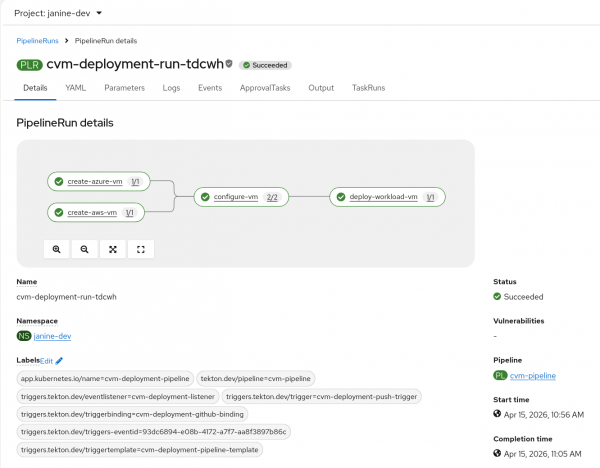Click the configure-vm 2/2 step count badge
The image size is (600, 468).
pyautogui.click(x=272, y=197)
